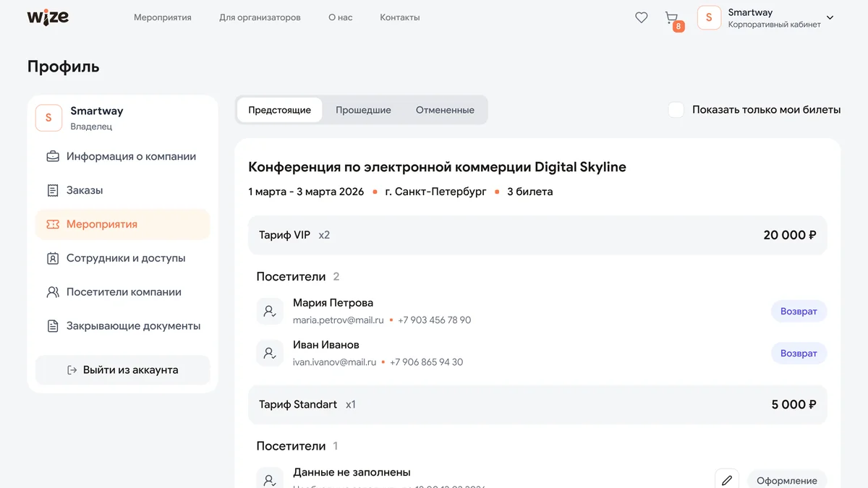
Task: Click the Профиль page heading
Action: [64, 67]
